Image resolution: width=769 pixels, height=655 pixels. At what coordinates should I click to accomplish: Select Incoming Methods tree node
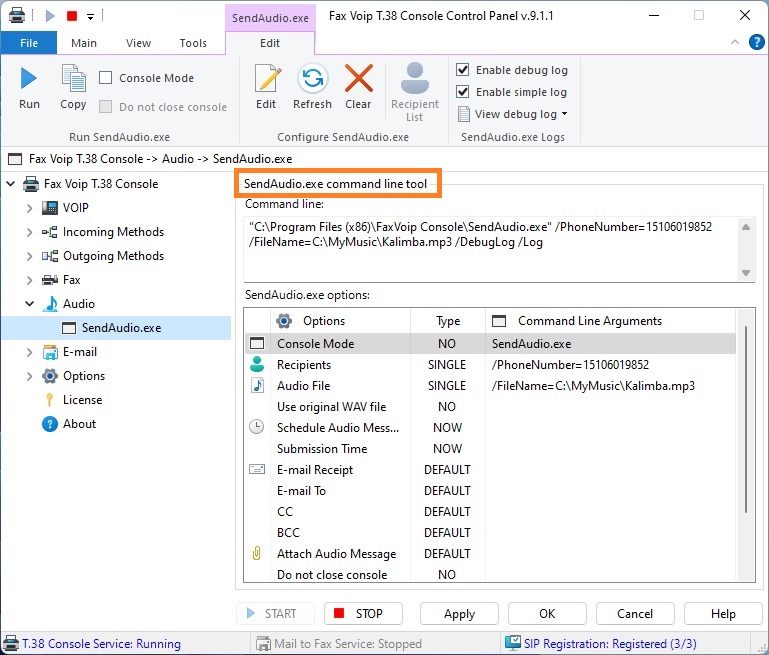(113, 232)
